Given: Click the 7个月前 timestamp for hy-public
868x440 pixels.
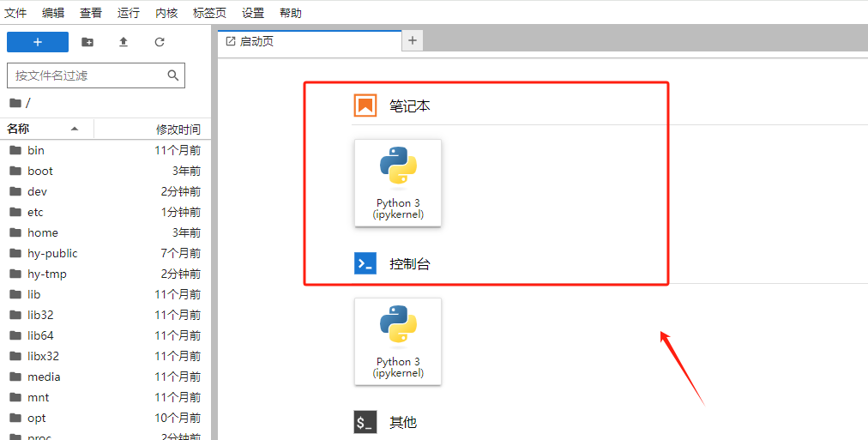Looking at the screenshot, I should (181, 253).
